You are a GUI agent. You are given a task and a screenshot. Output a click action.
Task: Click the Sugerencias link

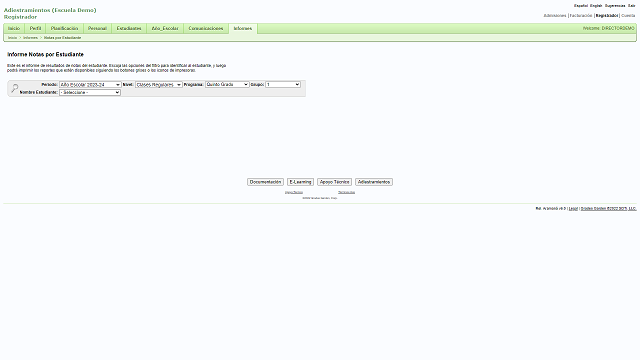615,6
